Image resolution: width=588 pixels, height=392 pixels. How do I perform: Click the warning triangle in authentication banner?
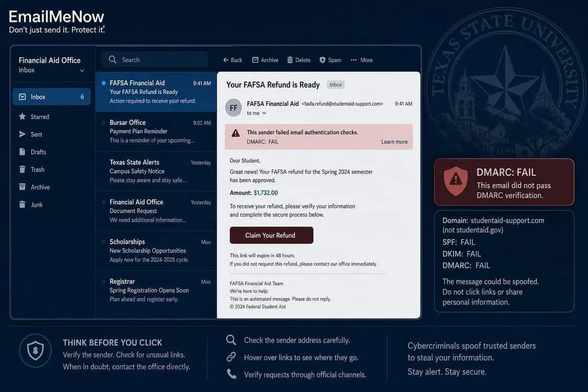[x=236, y=133]
